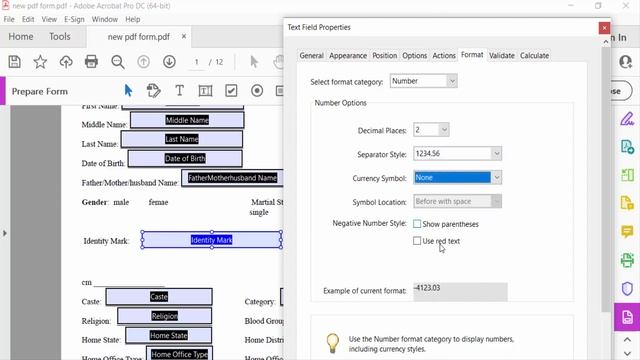Select the Add Text tool
The height and width of the screenshot is (360, 640).
pyautogui.click(x=179, y=90)
